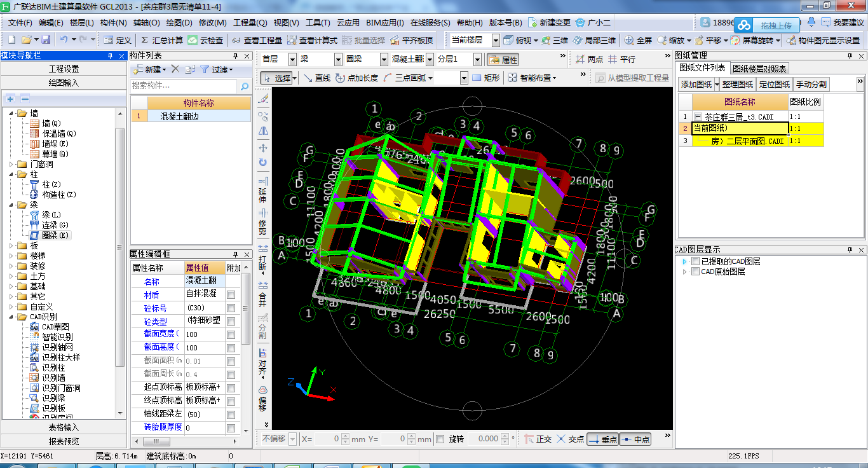Switch to 图纸文件列表 tab
868x468 pixels.
(702, 68)
